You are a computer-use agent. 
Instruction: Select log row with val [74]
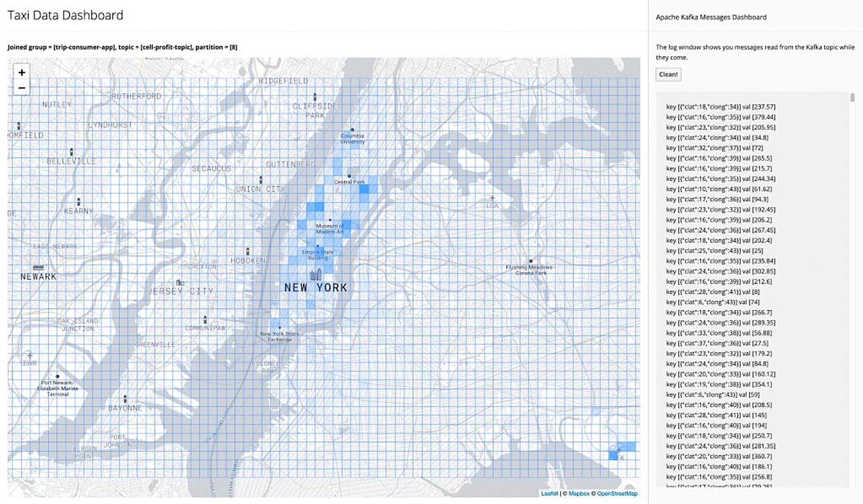(x=712, y=302)
